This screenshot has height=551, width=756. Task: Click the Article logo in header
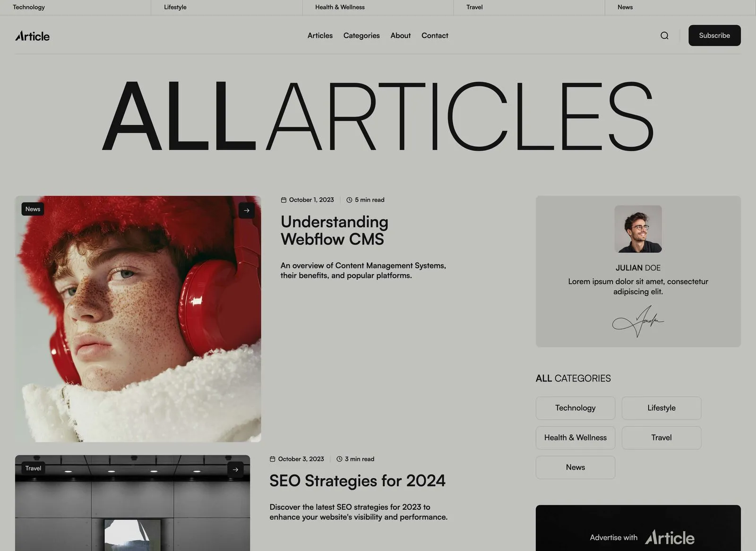(x=32, y=36)
